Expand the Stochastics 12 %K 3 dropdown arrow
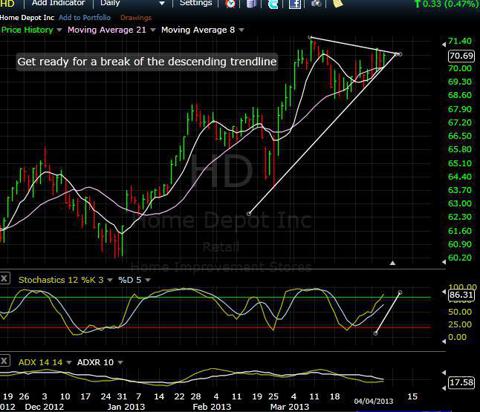Viewport: 480px width, 412px height. coord(109,280)
